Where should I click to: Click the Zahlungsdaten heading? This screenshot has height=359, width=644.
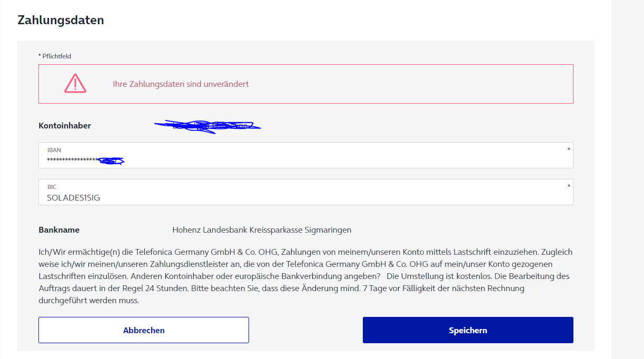click(x=61, y=20)
